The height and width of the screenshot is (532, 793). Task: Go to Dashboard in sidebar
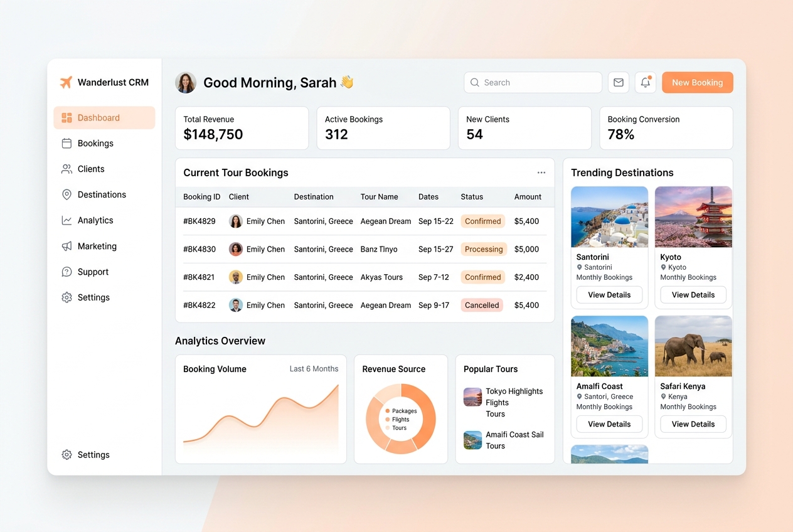click(x=104, y=118)
